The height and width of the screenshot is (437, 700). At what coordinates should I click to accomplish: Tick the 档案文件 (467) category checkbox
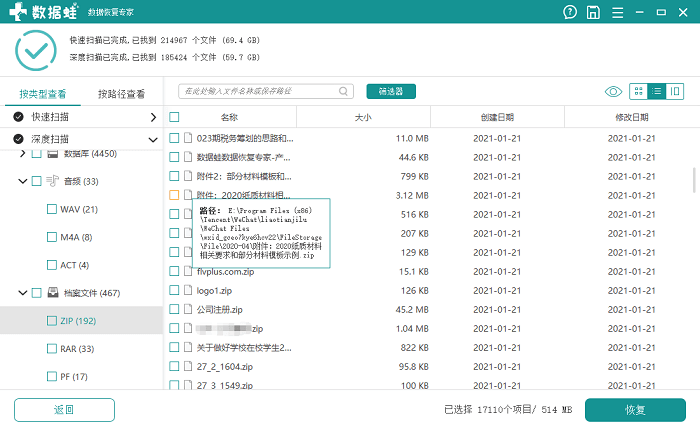pyautogui.click(x=37, y=293)
